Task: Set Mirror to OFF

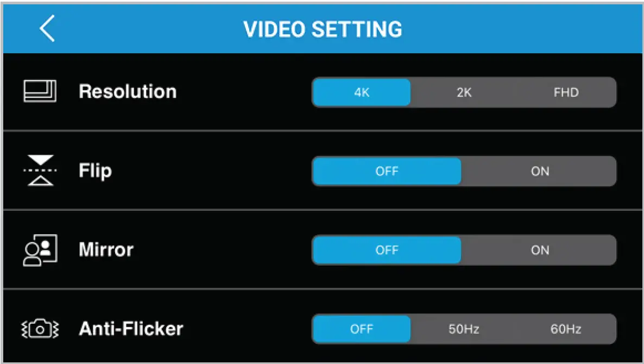Action: click(387, 250)
